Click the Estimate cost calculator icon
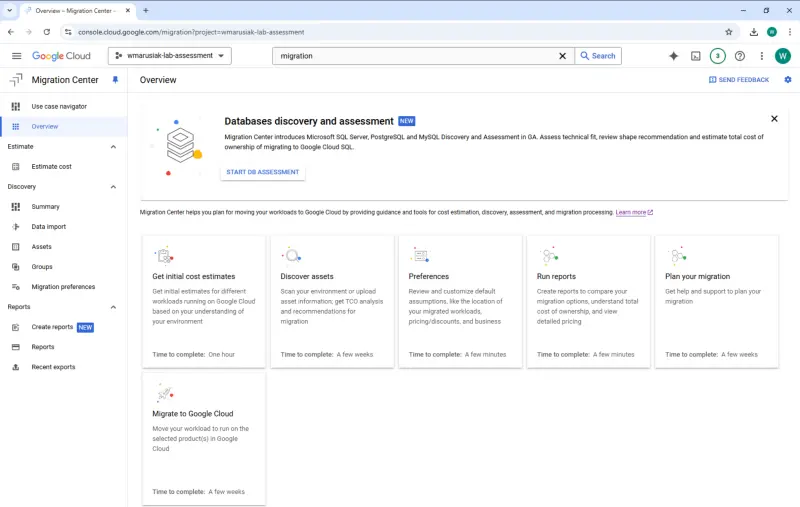Viewport: 800px width, 507px height. coord(16,166)
